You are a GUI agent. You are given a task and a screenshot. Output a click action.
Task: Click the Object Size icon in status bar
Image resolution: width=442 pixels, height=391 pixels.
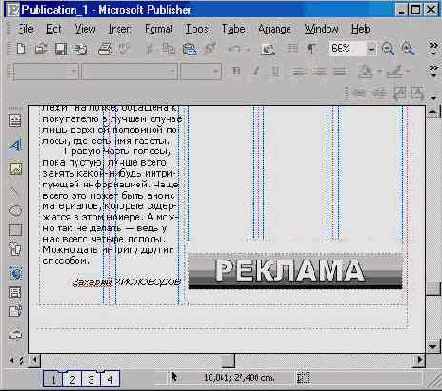coord(303,377)
